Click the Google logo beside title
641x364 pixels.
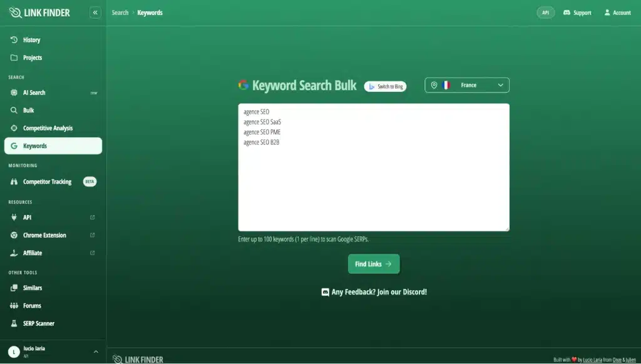244,85
